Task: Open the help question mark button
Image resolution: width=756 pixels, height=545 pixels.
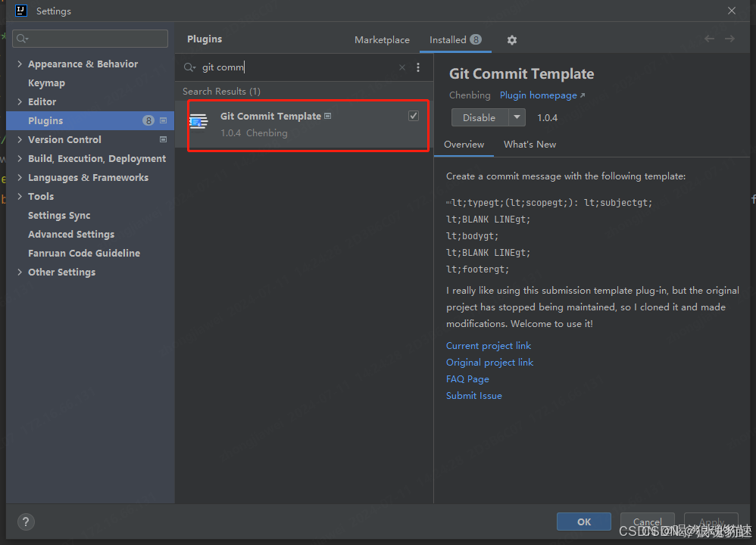Action: pos(26,522)
